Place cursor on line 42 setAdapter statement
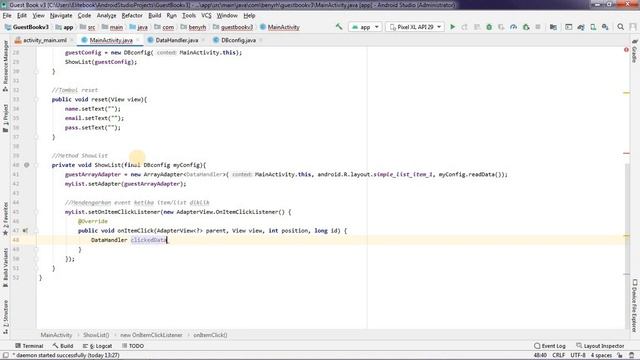This screenshot has height=360, width=640. (x=125, y=184)
